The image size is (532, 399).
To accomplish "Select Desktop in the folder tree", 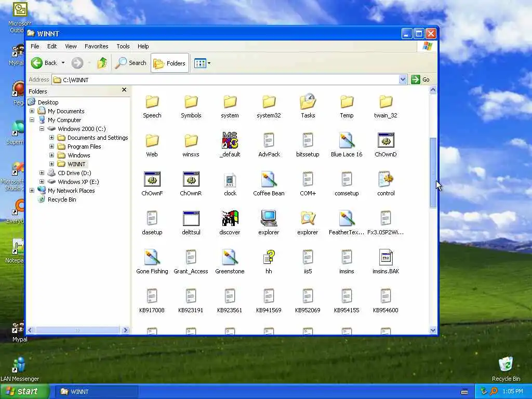I will (x=48, y=102).
